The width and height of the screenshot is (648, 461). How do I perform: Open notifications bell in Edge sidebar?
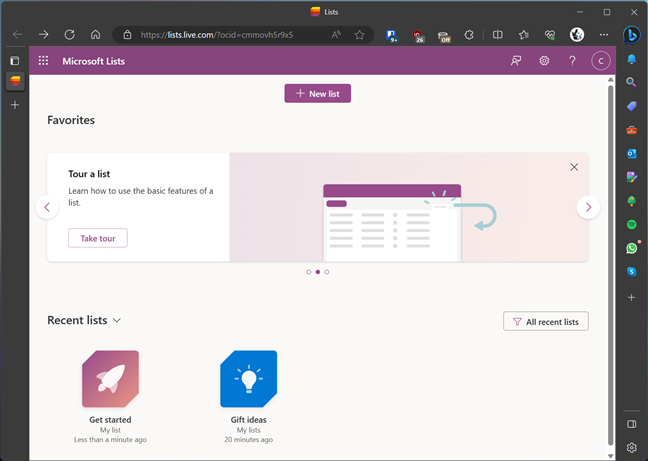tap(631, 59)
